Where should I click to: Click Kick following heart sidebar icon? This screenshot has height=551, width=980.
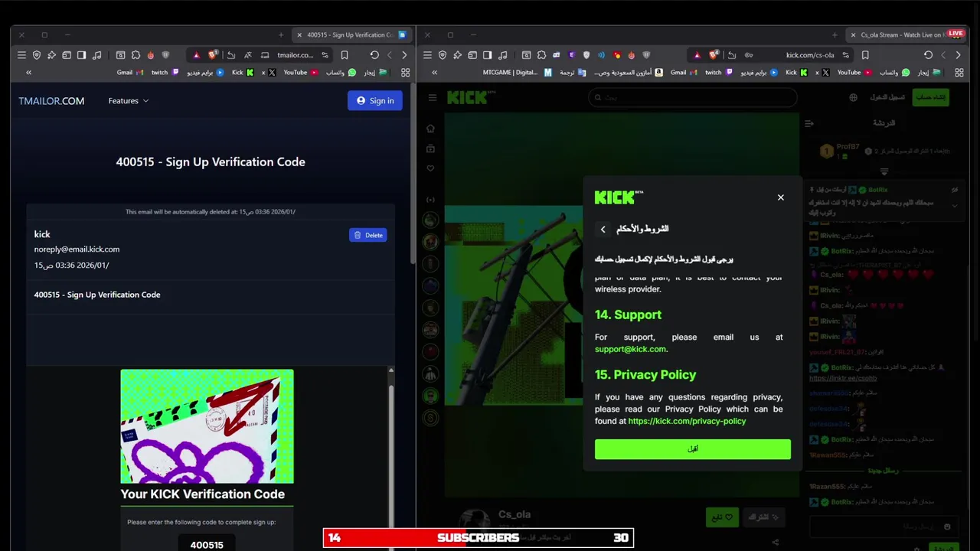point(430,168)
